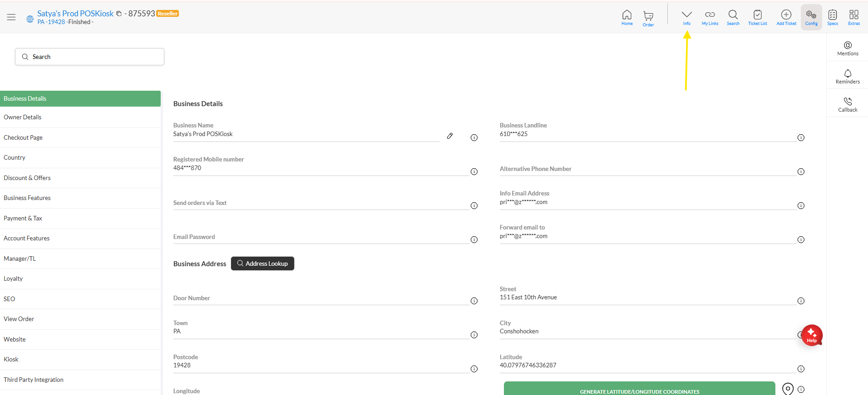
Task: Open Reminders in the right sidebar
Action: pos(848,76)
